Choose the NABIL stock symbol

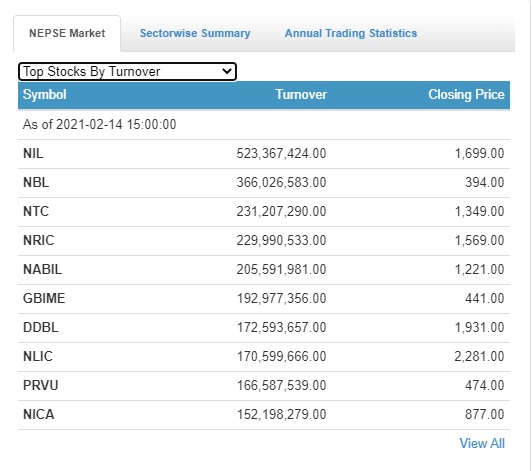pyautogui.click(x=42, y=269)
